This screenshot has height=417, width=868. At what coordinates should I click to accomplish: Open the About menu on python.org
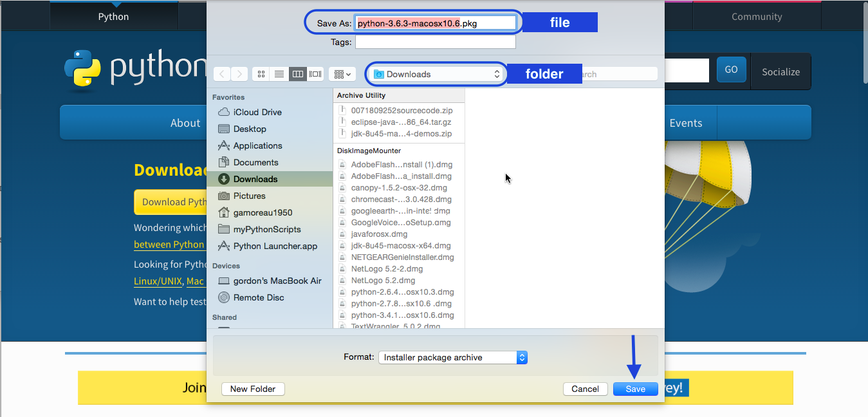(x=185, y=123)
